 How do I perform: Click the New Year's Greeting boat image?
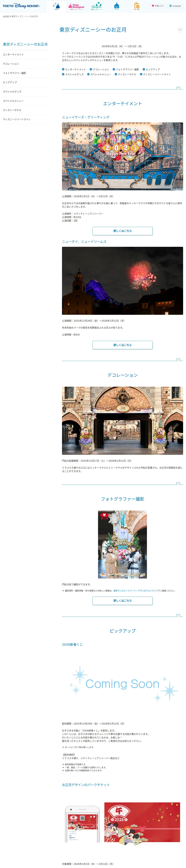[122, 156]
